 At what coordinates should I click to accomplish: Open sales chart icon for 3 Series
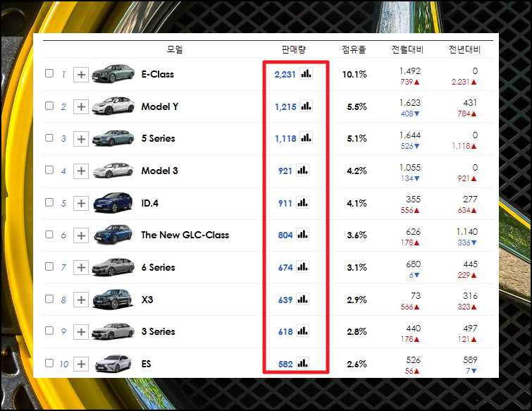coord(303,331)
